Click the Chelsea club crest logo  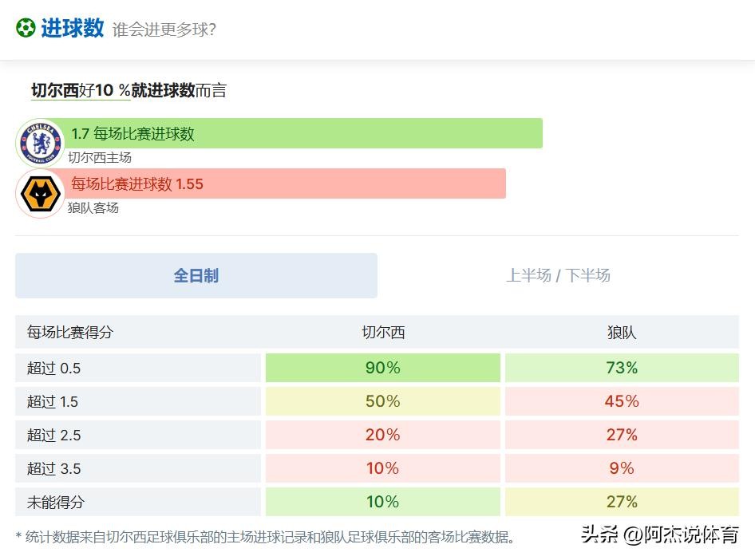pyautogui.click(x=40, y=144)
